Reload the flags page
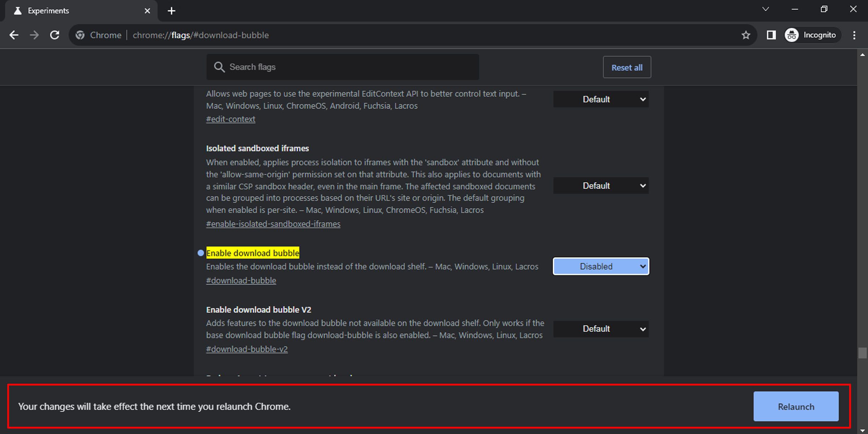The width and height of the screenshot is (868, 434). click(x=55, y=35)
